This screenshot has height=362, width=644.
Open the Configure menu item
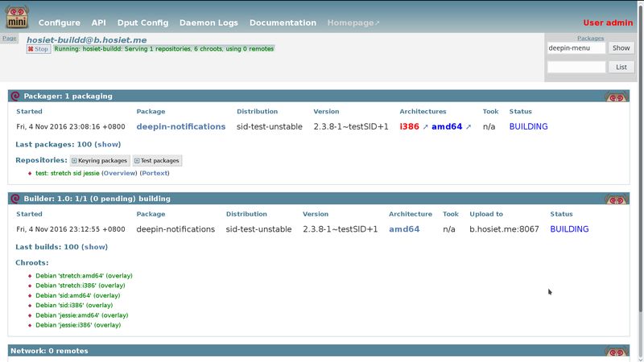tap(59, 23)
